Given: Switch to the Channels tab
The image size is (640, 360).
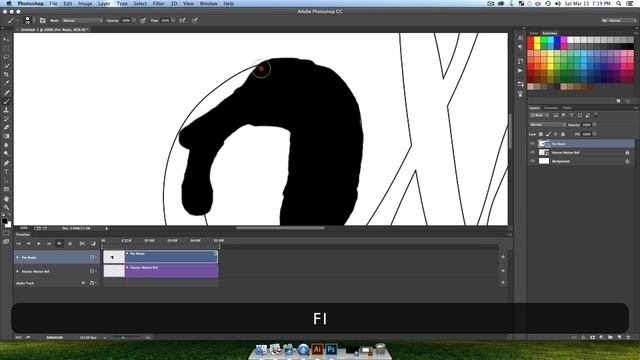Looking at the screenshot, I should (551, 108).
